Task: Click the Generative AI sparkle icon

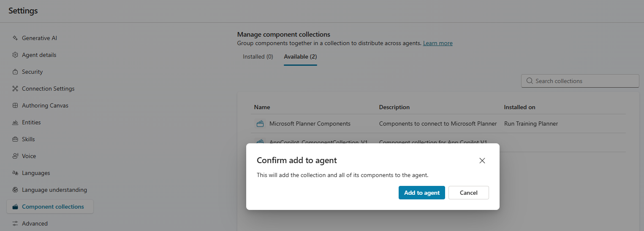Action: (x=15, y=38)
